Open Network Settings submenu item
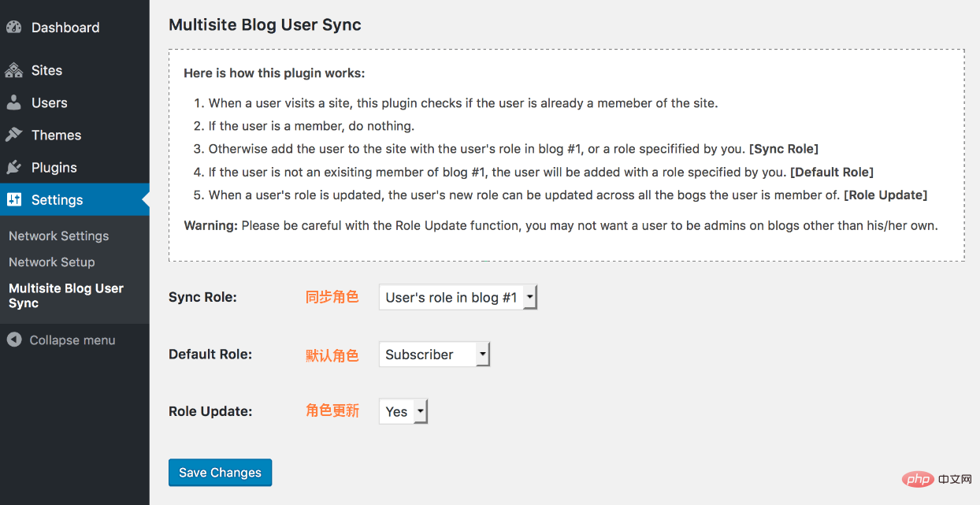Screen dimensions: 980x505 point(59,236)
